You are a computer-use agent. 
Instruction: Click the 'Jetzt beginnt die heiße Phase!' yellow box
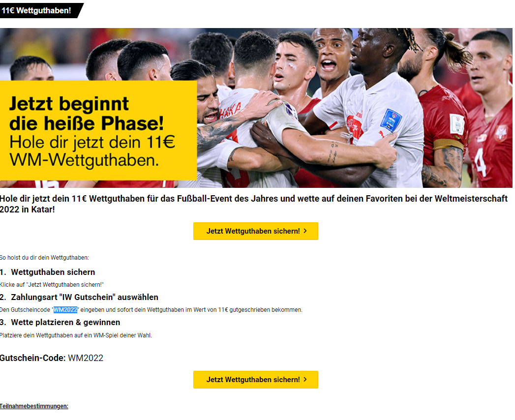coord(98,130)
